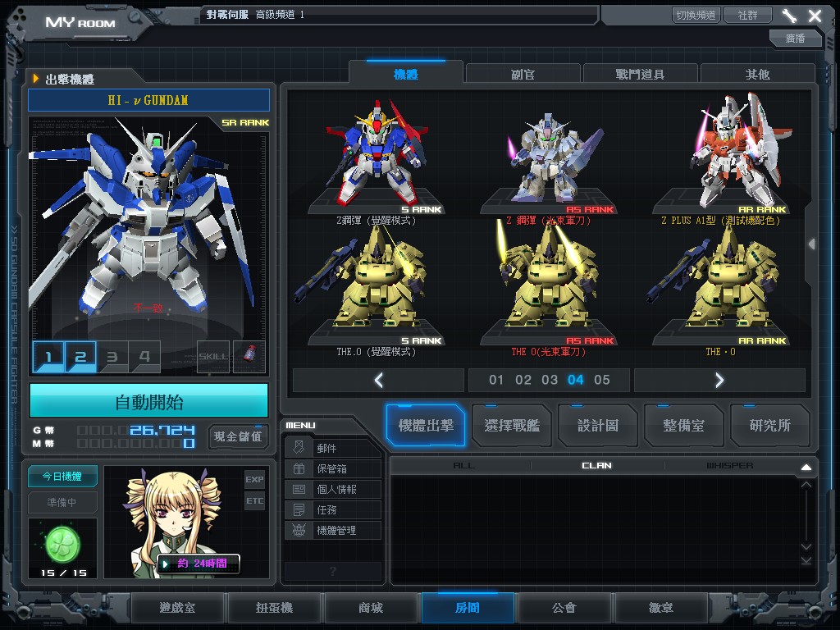Click the operator character portrait
This screenshot has width=840, height=630.
172,523
